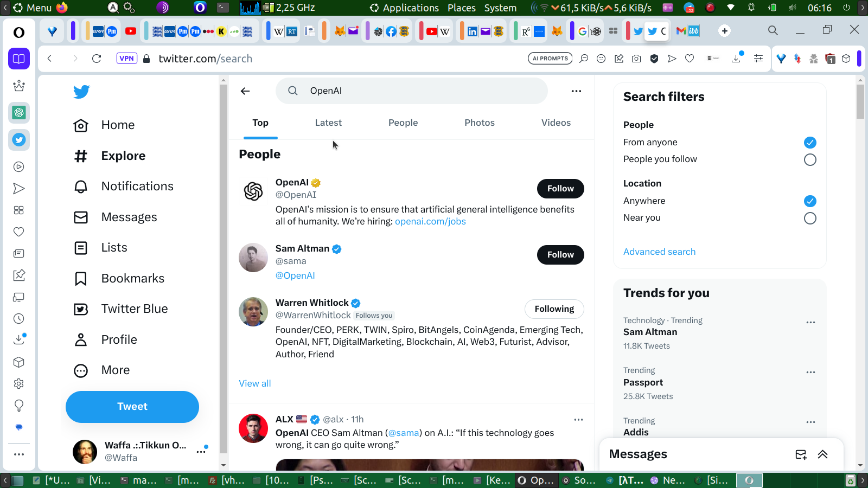Add page to bookmarks with heart icon

click(x=690, y=59)
